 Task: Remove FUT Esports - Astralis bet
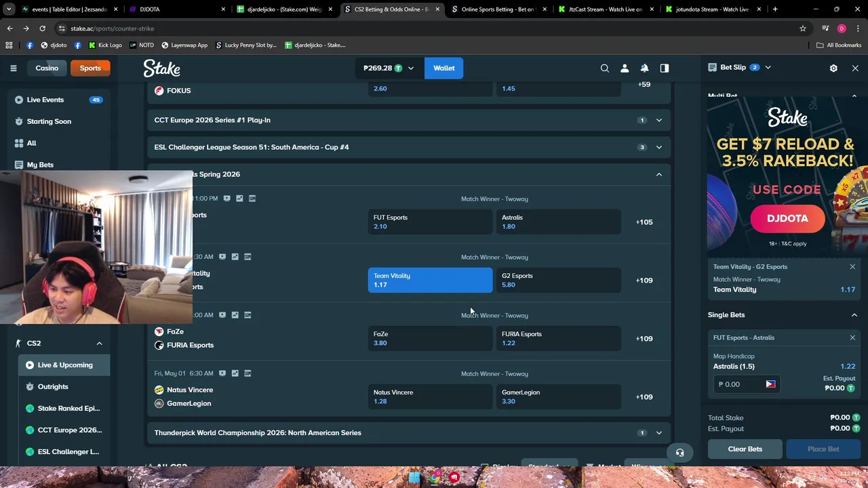[x=852, y=338]
